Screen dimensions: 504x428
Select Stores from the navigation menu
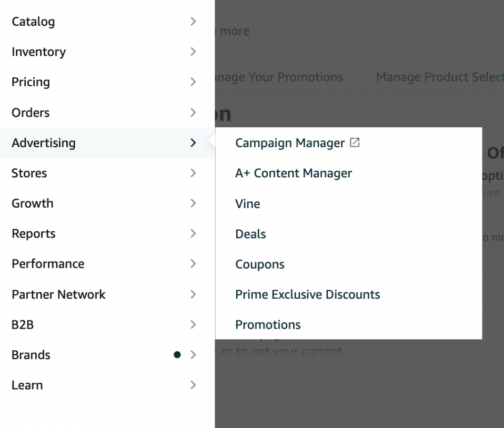coord(29,173)
